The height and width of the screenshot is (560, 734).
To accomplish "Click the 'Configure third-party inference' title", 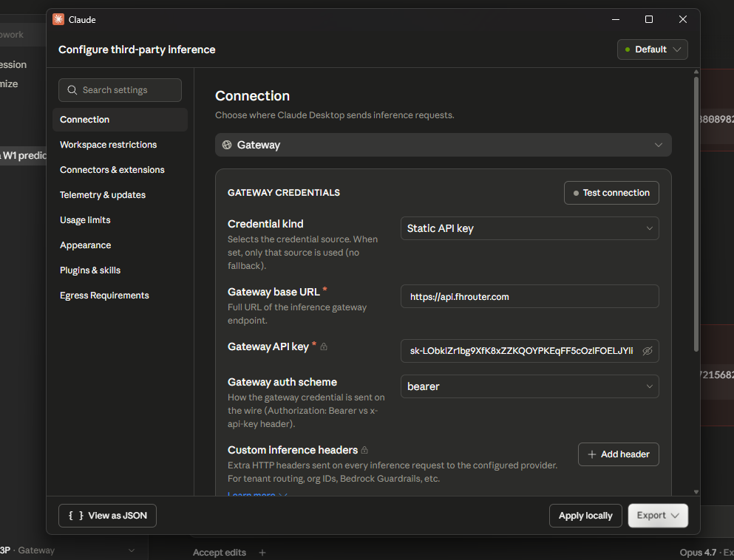I will [x=137, y=49].
